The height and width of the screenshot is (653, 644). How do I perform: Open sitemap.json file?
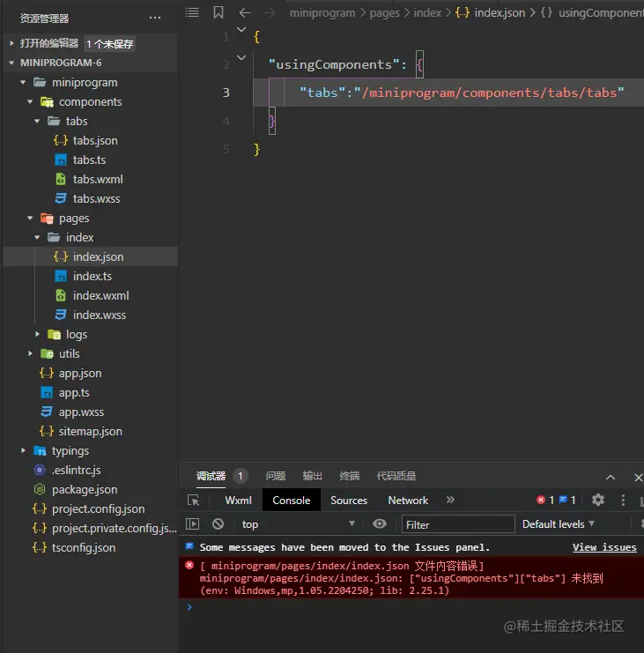tap(91, 431)
